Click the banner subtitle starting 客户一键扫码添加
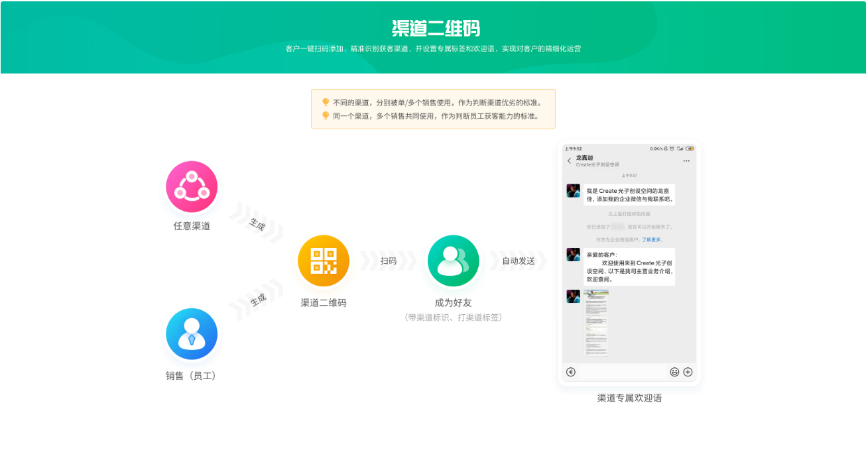 click(434, 48)
